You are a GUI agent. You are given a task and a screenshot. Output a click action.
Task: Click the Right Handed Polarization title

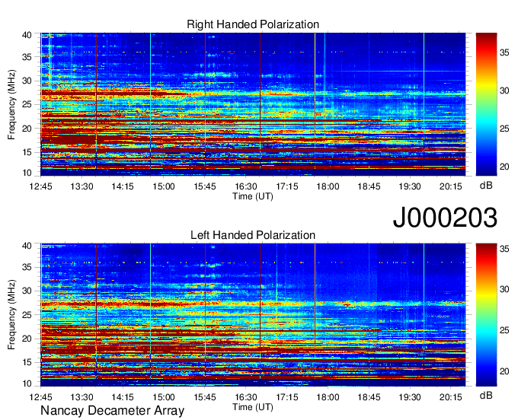pos(253,24)
